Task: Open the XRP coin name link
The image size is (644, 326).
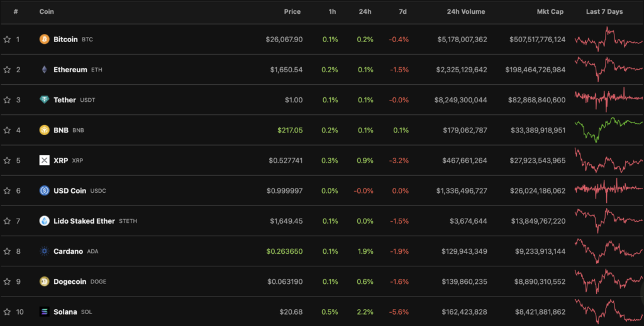Action: tap(61, 160)
